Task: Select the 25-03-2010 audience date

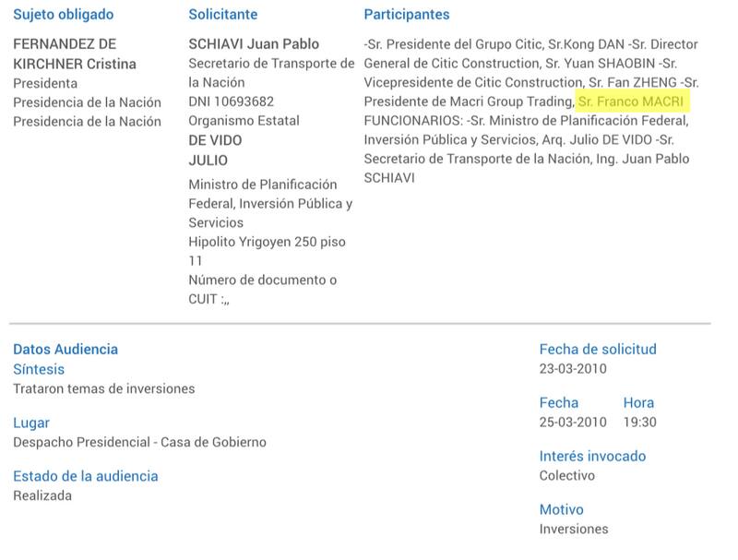Action: pos(573,423)
